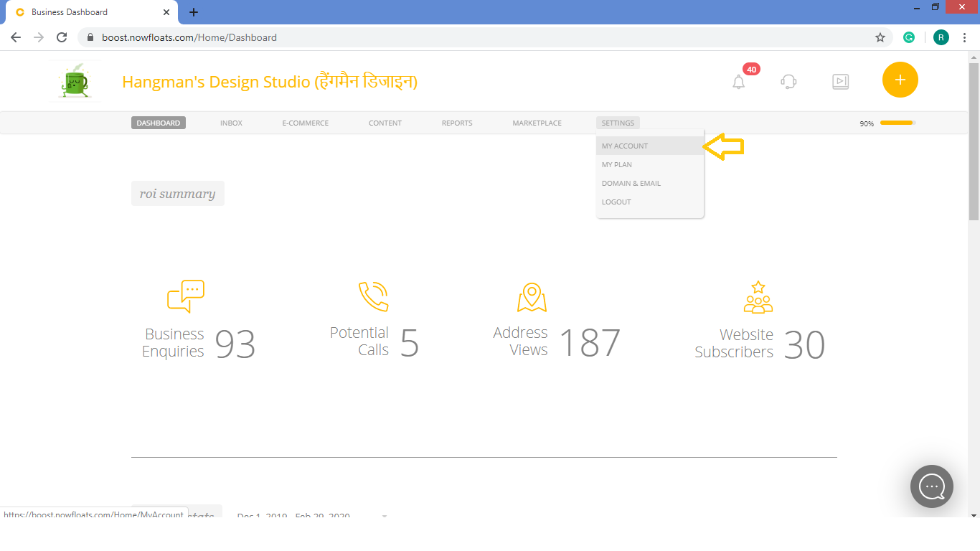This screenshot has height=551, width=980.
Task: Open the video tutorials icon
Action: [840, 82]
